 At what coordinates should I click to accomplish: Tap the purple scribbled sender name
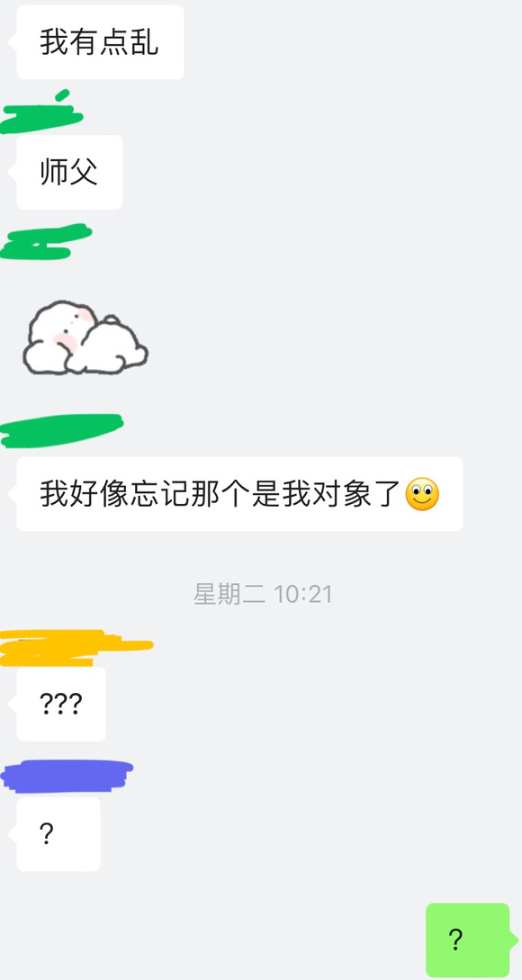67,777
